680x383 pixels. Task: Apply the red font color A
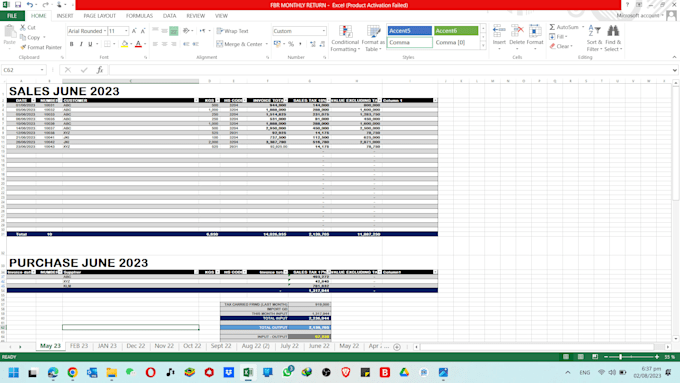(138, 44)
